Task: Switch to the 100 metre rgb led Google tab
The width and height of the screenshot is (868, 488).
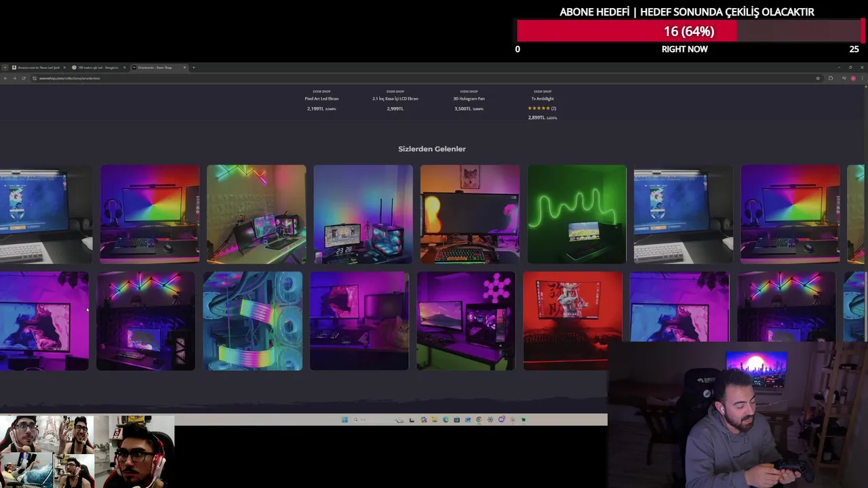Action: [x=96, y=67]
